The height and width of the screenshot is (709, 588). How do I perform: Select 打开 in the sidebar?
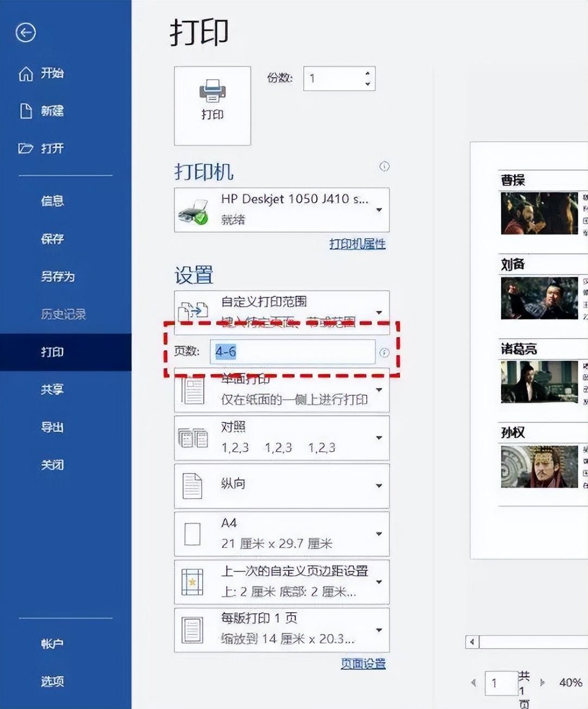pyautogui.click(x=52, y=148)
